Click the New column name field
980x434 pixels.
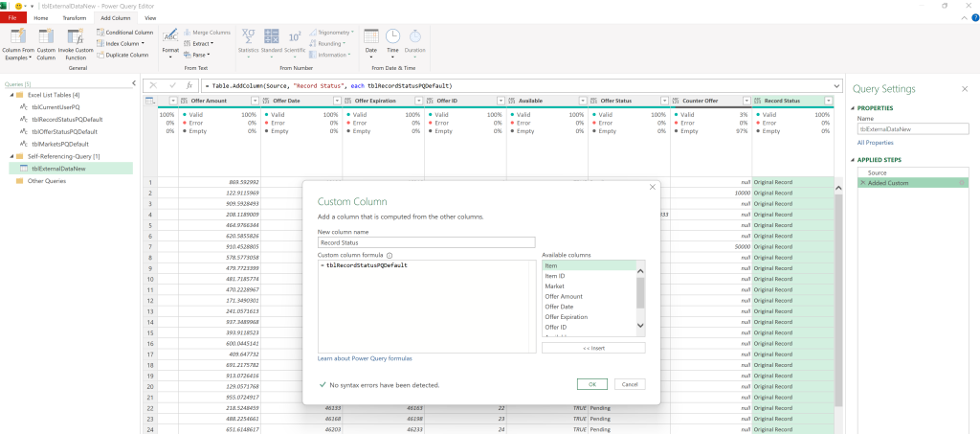click(426, 242)
